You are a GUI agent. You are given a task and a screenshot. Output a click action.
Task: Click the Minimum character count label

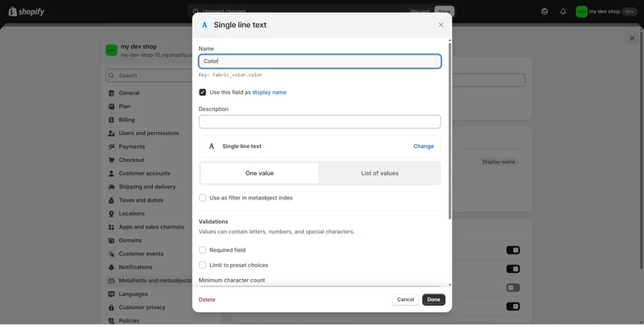[x=232, y=280]
